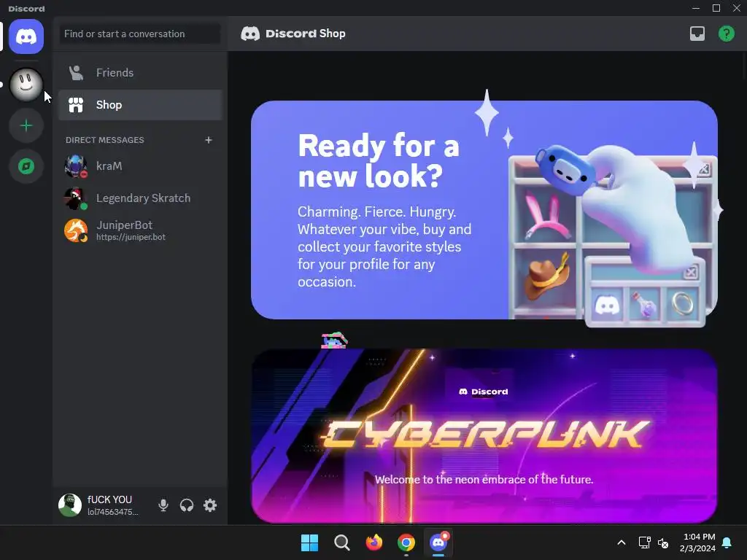Open Google Chrome from taskbar

point(406,542)
